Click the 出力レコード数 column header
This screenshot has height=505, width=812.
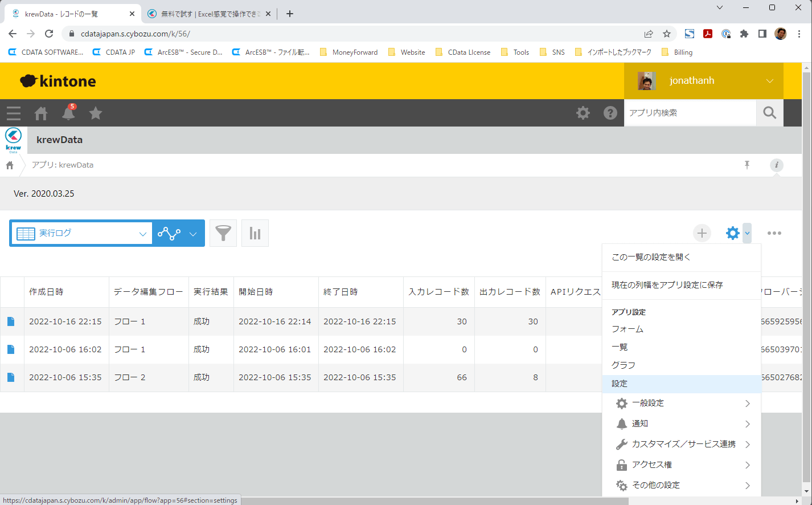coord(510,292)
